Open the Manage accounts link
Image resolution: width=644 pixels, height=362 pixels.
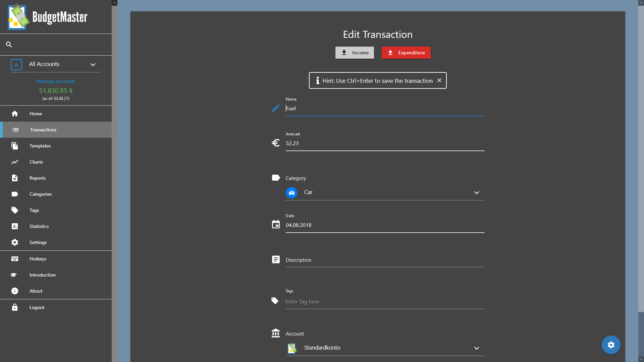click(56, 81)
